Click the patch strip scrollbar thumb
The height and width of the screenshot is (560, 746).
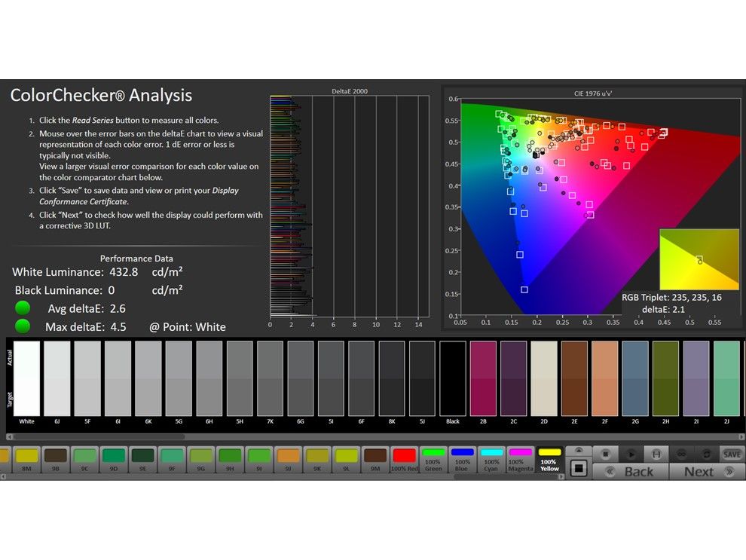(506, 476)
